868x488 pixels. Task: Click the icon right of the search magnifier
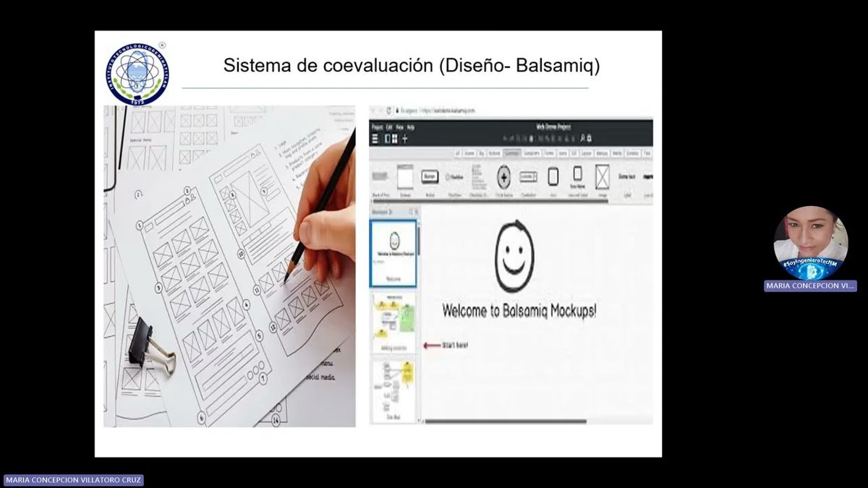(590, 138)
